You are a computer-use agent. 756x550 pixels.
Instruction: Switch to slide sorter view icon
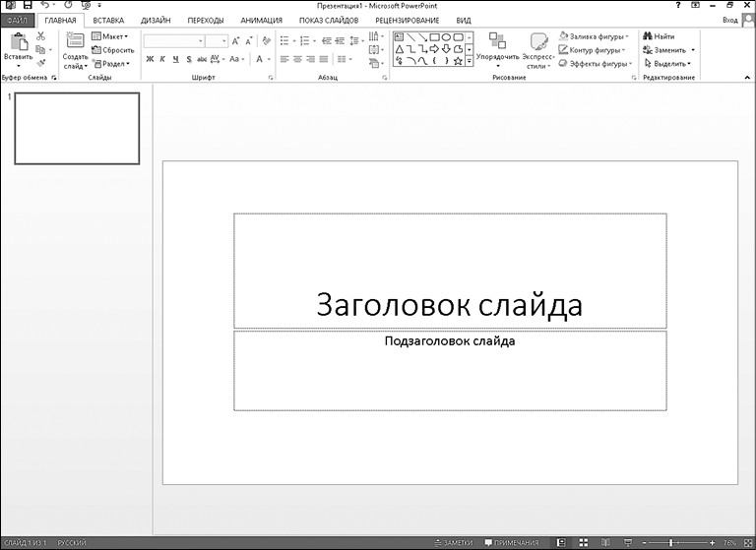tap(583, 542)
